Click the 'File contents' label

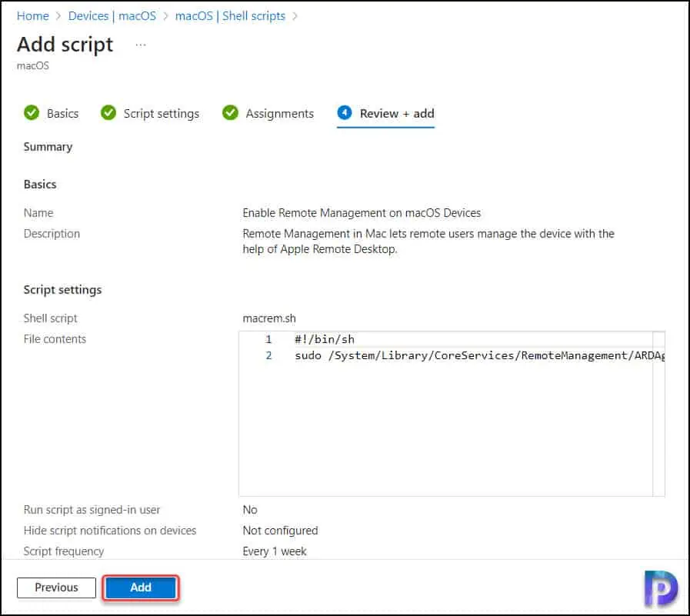[x=55, y=339]
